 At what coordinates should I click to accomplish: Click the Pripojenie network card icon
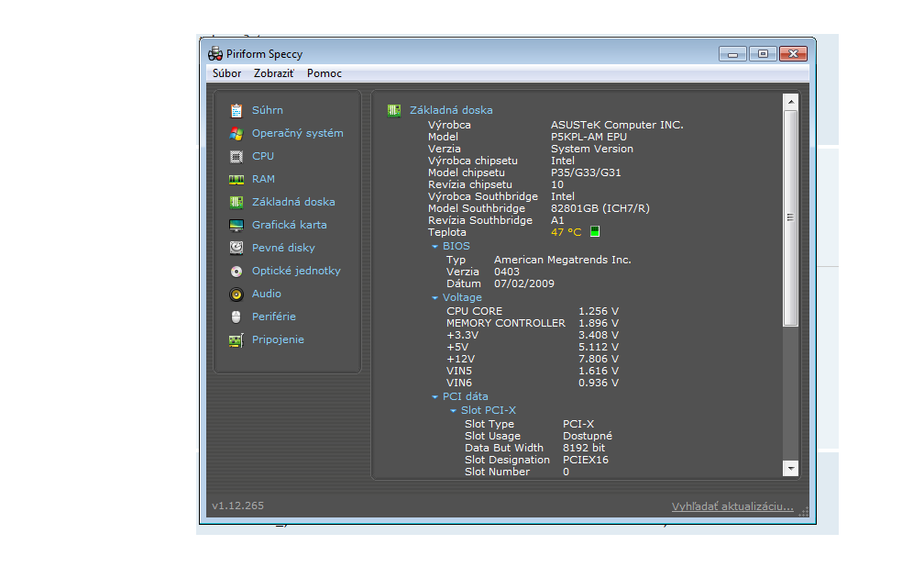pos(236,340)
